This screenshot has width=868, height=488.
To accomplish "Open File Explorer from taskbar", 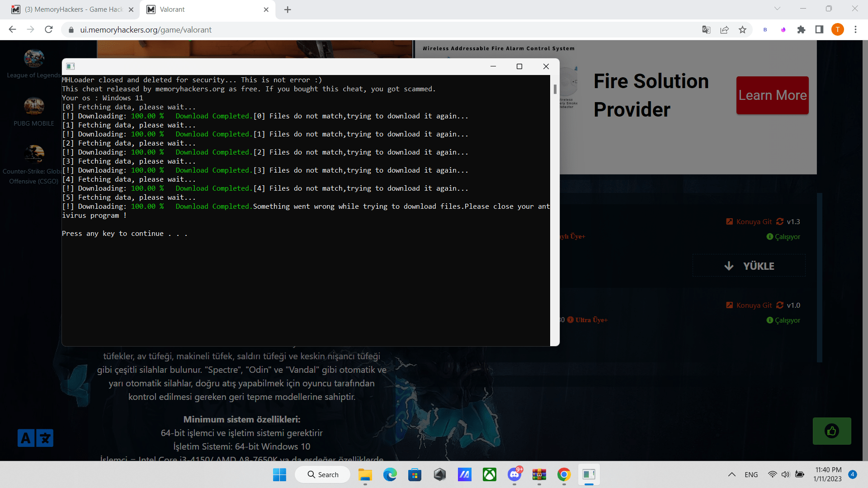I will (365, 474).
